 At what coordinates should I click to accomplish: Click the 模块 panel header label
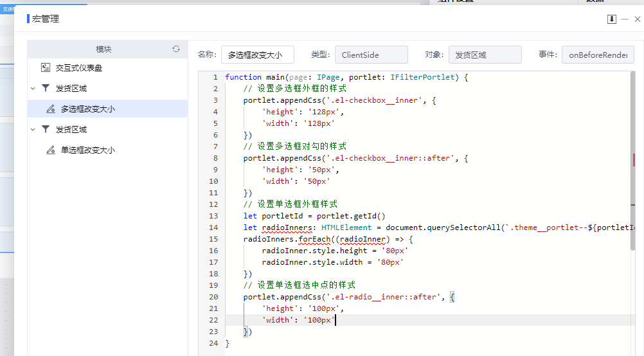pyautogui.click(x=103, y=49)
